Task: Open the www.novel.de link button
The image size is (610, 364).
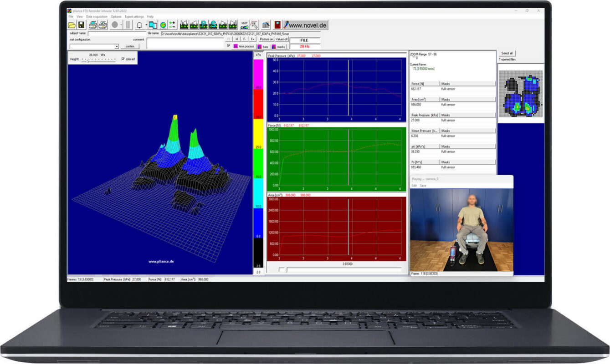Action: coord(305,25)
